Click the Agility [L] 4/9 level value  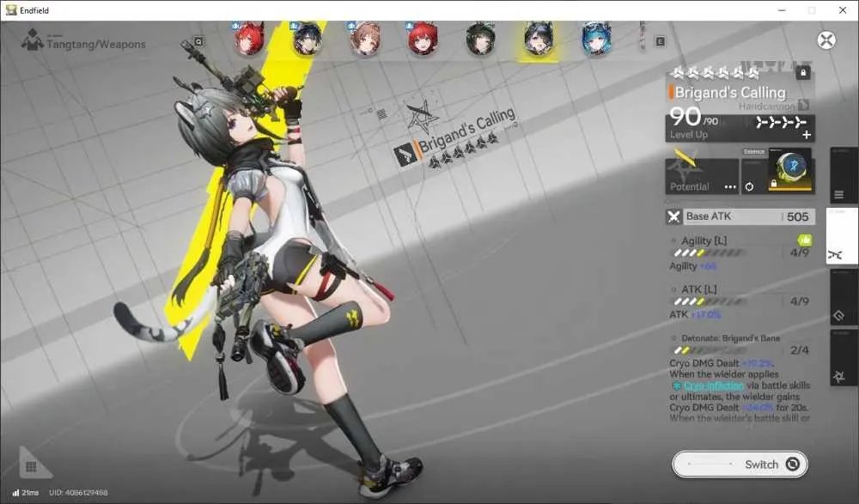[799, 252]
